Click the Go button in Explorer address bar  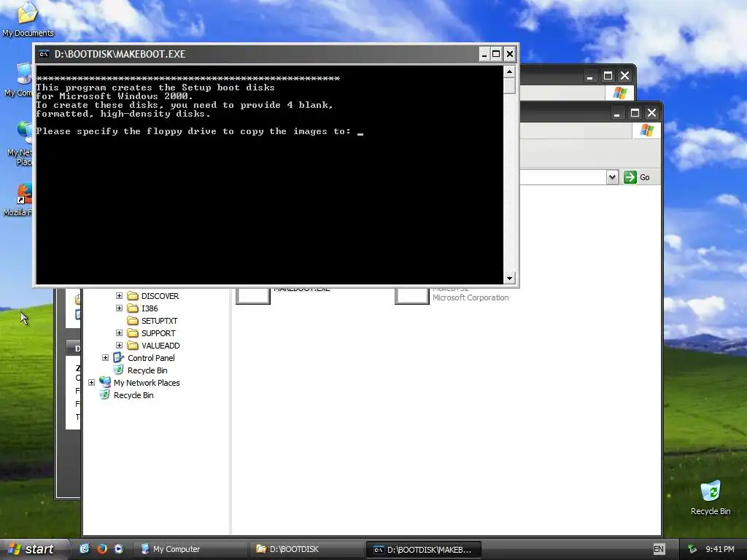[637, 177]
